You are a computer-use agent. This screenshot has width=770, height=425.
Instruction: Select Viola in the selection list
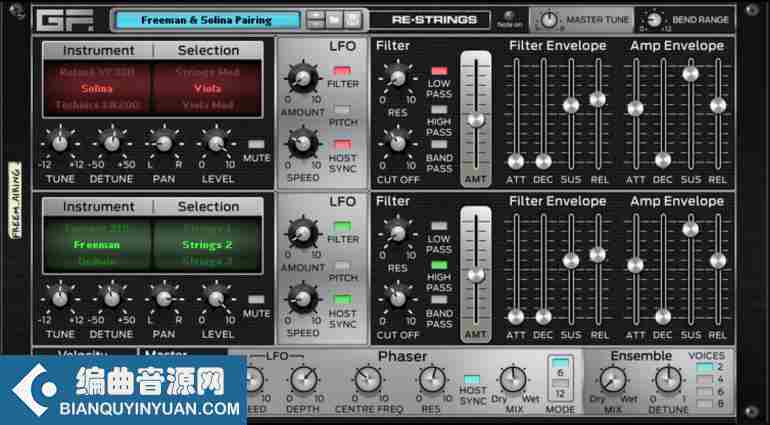click(207, 89)
